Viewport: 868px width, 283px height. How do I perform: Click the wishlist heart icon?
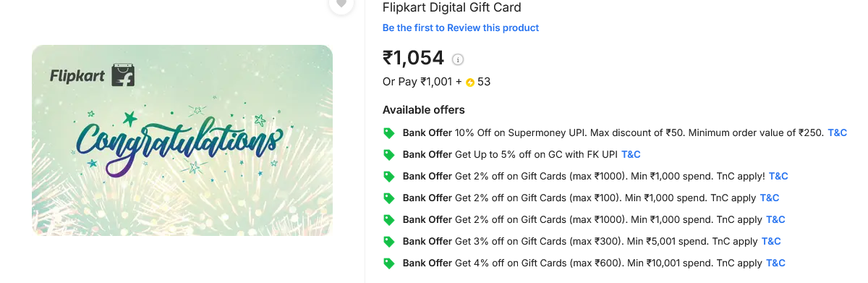tap(341, 4)
